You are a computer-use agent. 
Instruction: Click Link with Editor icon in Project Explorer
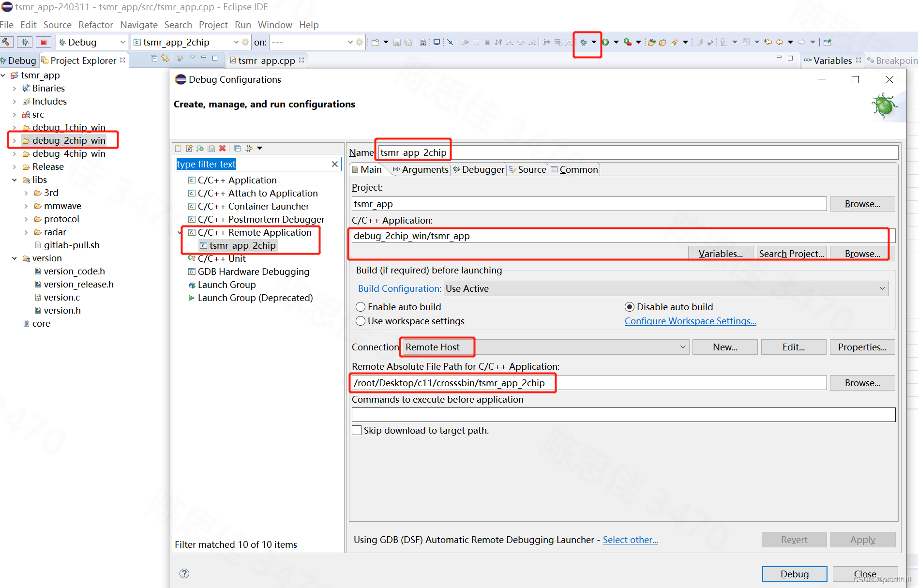[x=165, y=59]
